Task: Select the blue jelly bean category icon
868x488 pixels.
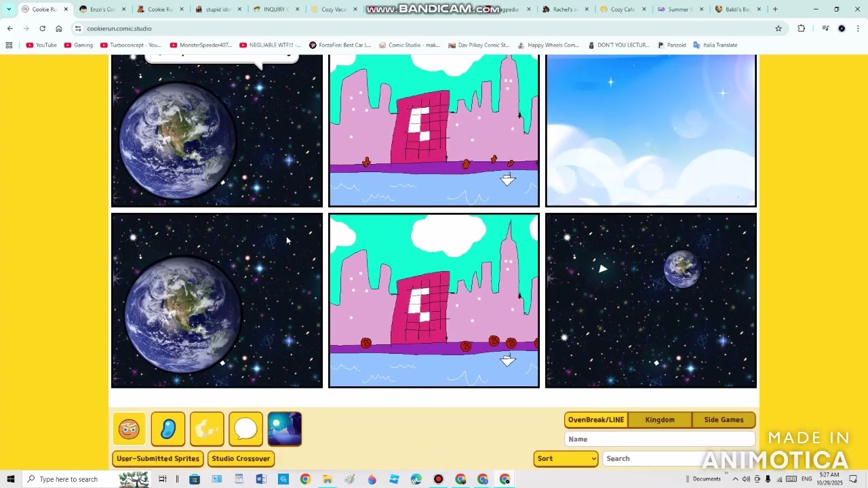Action: tap(167, 429)
